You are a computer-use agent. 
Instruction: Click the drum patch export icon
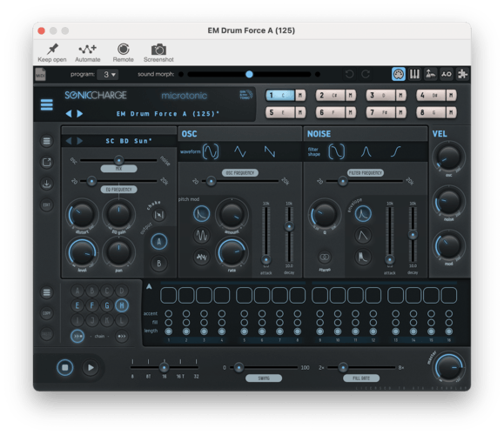47,162
